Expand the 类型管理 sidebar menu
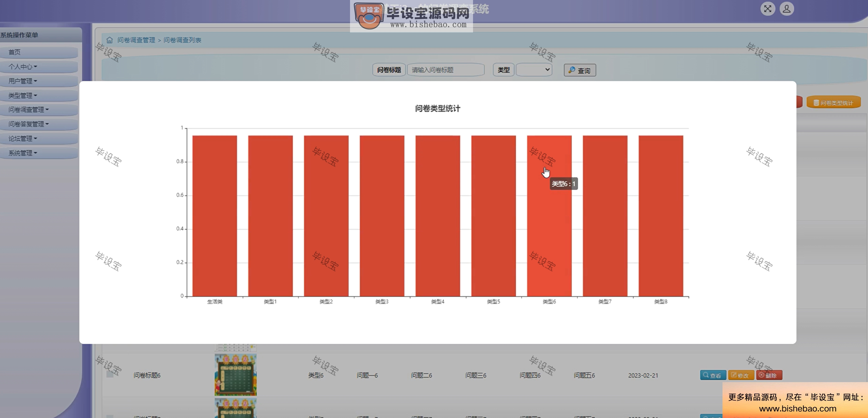Image resolution: width=868 pixels, height=418 pixels. point(39,96)
